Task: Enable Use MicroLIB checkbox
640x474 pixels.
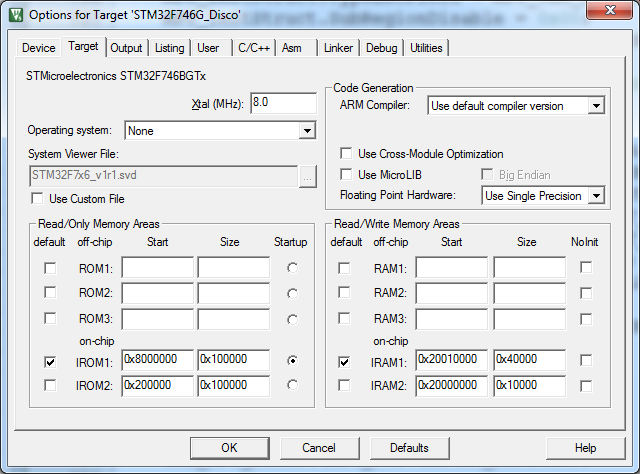Action: 346,174
